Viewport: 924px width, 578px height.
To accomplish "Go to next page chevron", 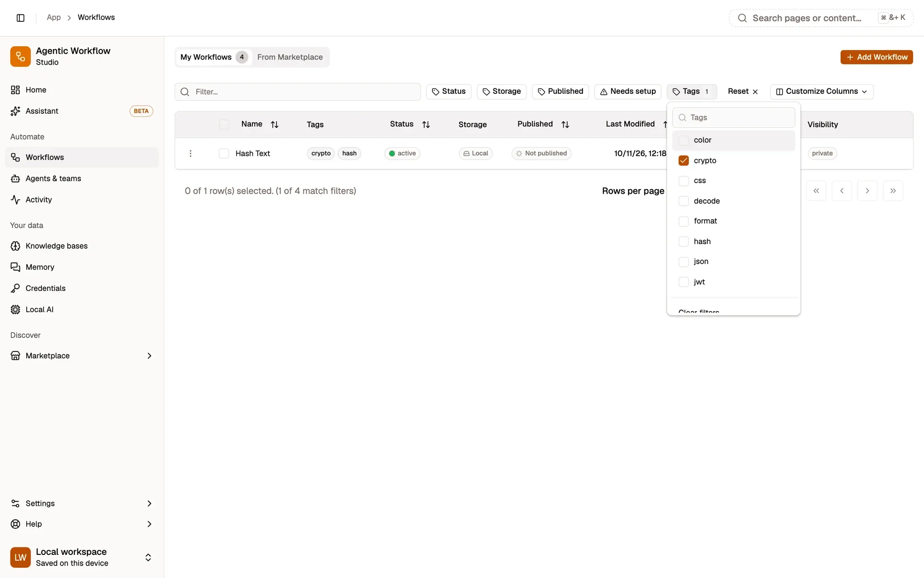I will 867,191.
